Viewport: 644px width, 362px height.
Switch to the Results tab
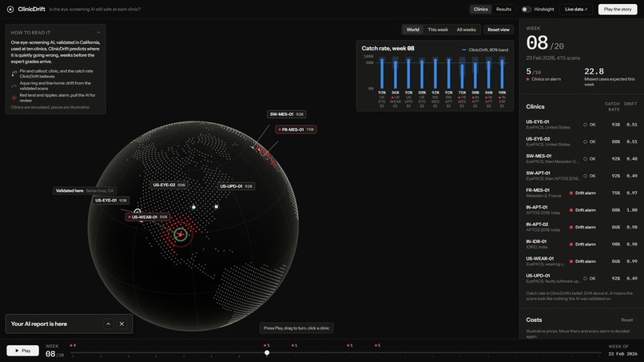503,9
